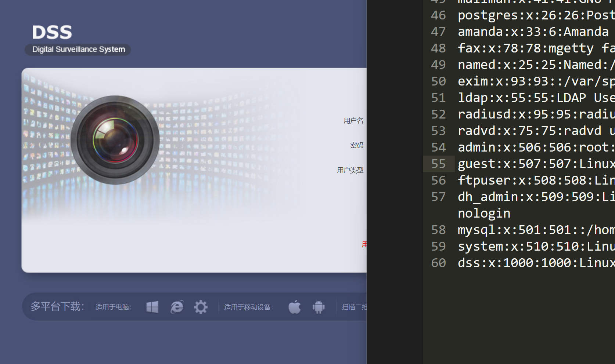This screenshot has height=364, width=615.
Task: Click the Android app download icon
Action: pos(319,307)
